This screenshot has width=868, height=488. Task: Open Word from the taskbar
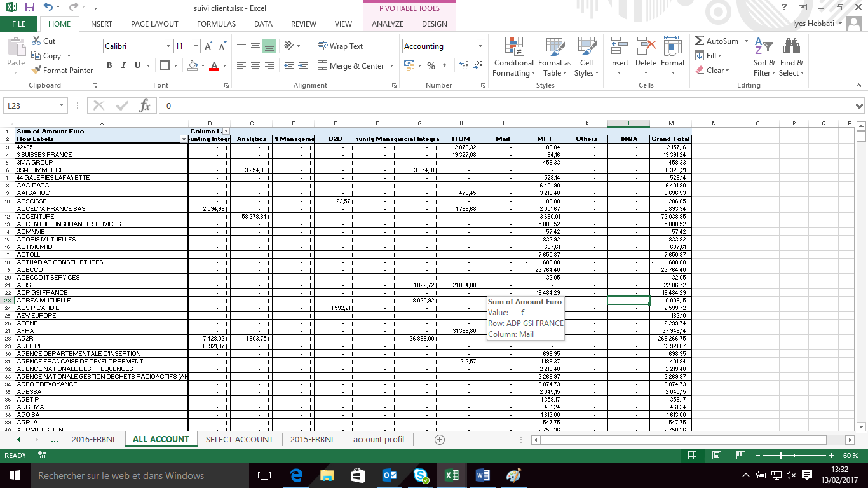[483, 475]
